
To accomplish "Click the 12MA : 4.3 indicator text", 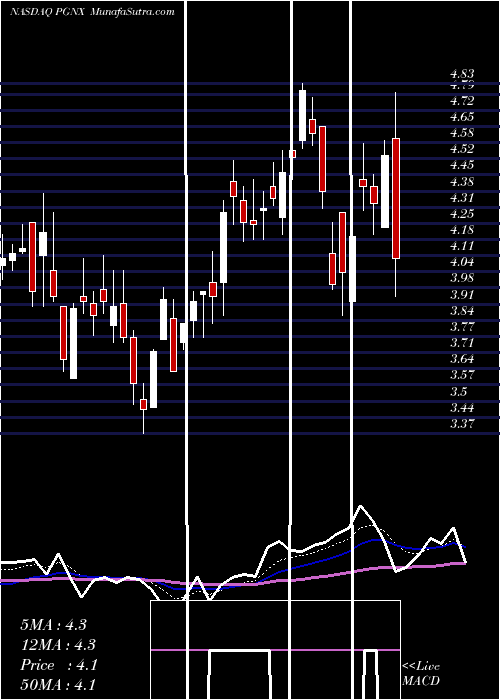I will pos(58,645).
